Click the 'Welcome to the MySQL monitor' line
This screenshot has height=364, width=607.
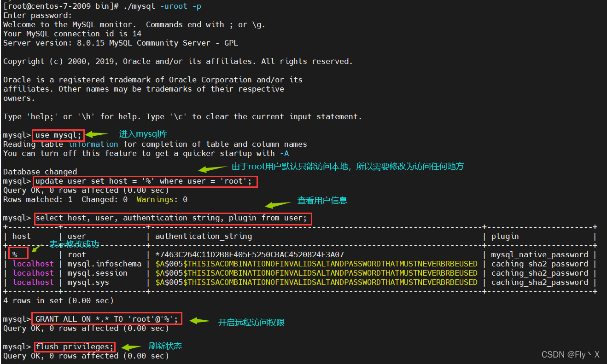[134, 24]
